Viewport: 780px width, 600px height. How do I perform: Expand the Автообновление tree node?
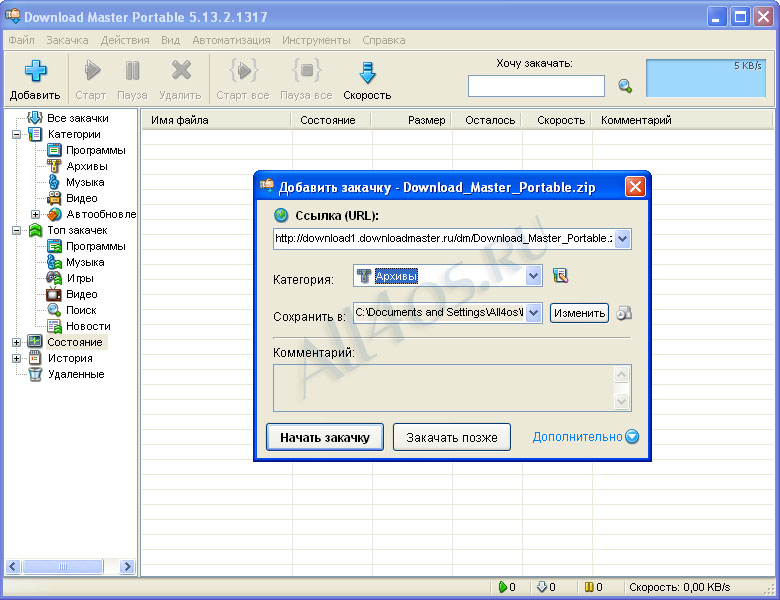coord(35,214)
